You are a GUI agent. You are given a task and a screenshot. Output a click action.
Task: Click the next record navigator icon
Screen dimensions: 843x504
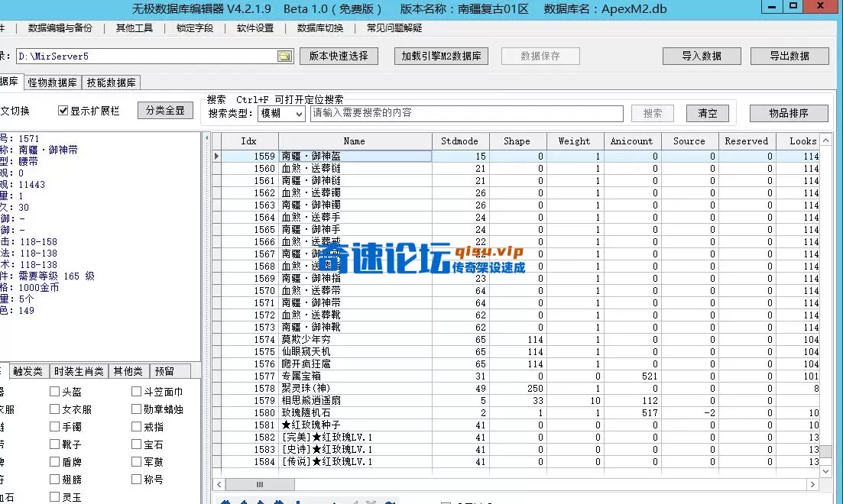[262, 501]
